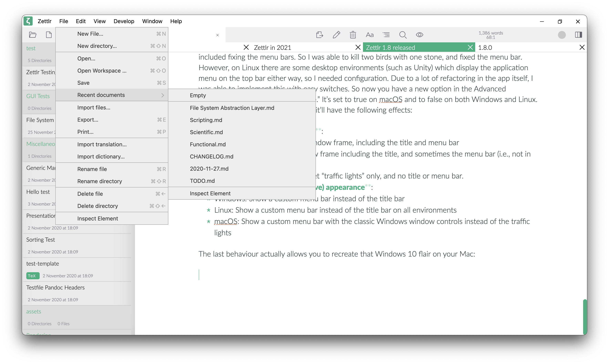Open CHANGELOG.md from recent documents
Image resolution: width=609 pixels, height=364 pixels.
[242, 157]
